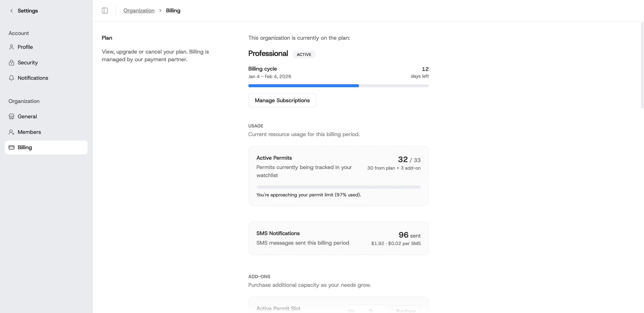Click the back arrow beside Settings

click(11, 11)
